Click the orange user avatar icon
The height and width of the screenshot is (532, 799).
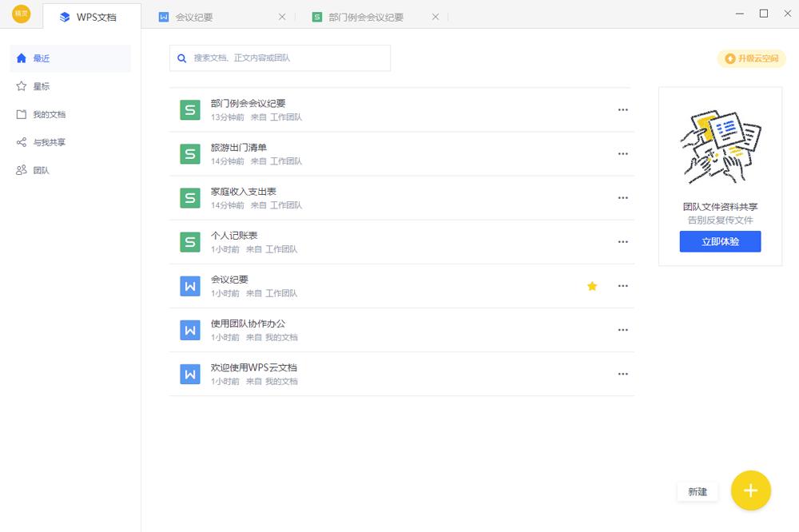[22, 14]
